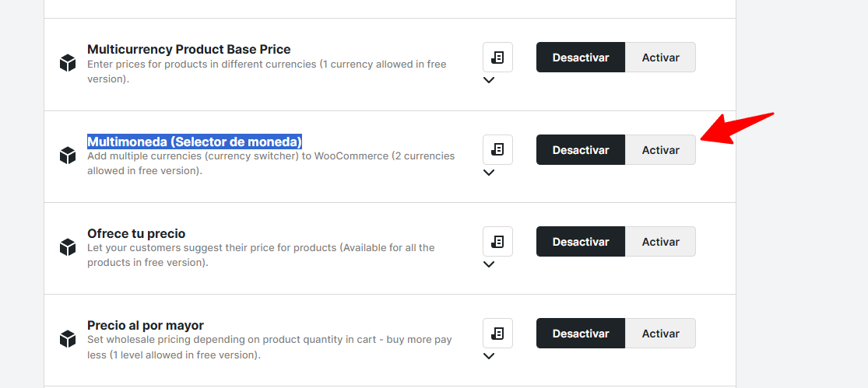Viewport: 868px width, 388px height.
Task: Click the cube icon beside Ofrece tu precio
Action: [x=68, y=247]
